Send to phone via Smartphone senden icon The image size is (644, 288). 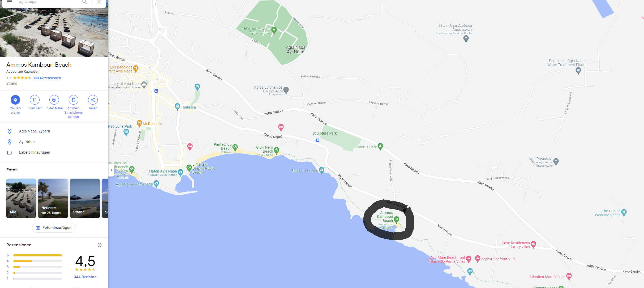click(74, 100)
